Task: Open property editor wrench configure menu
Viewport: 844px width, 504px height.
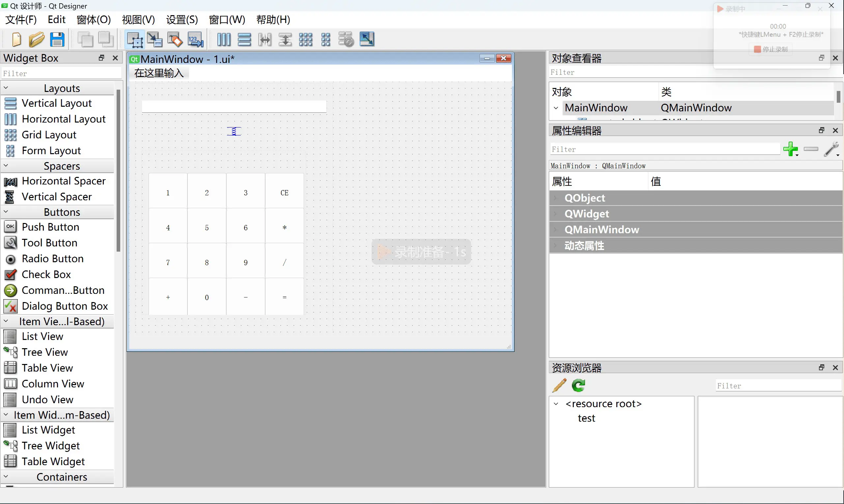Action: 831,149
